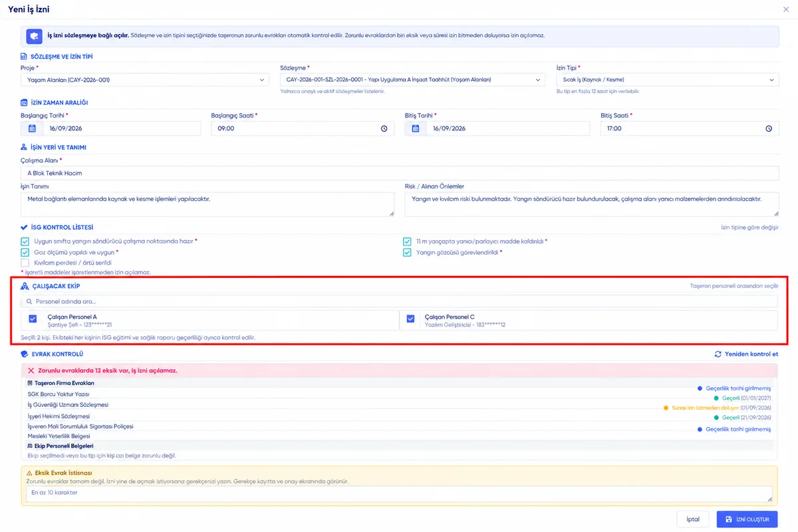Image resolution: width=798 pixels, height=532 pixels.
Task: Select the 'Mesleki Yeterlilik Belgesi' row
Action: [x=399, y=436]
